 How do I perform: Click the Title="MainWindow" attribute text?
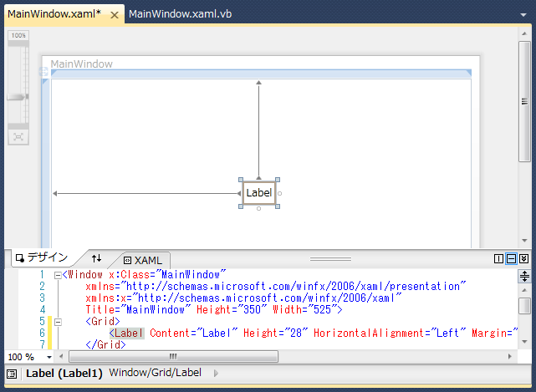tap(139, 309)
